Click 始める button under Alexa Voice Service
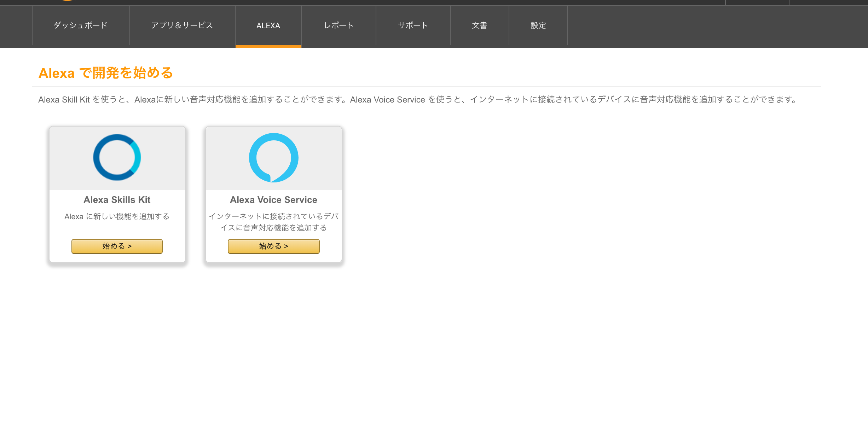This screenshot has height=437, width=868. pyautogui.click(x=274, y=246)
